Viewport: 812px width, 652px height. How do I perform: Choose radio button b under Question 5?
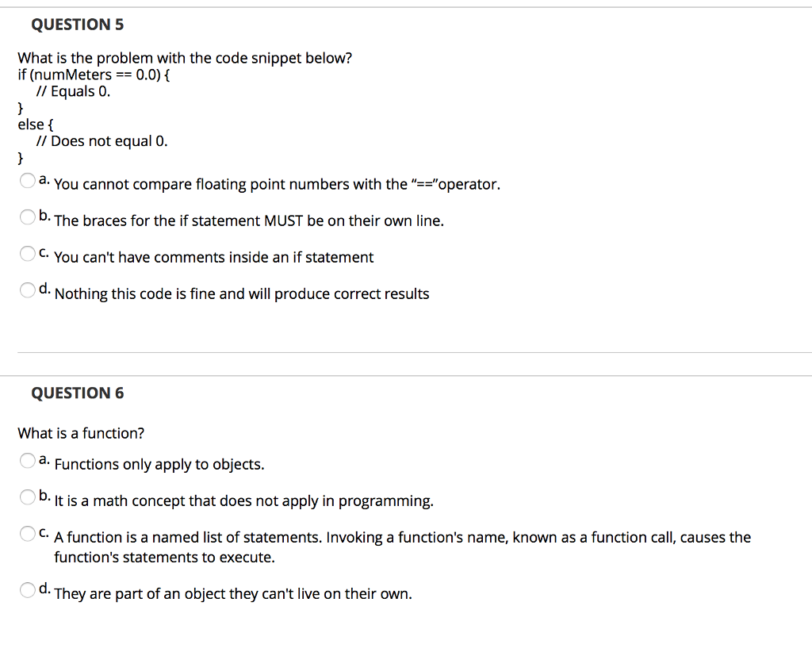pos(28,217)
